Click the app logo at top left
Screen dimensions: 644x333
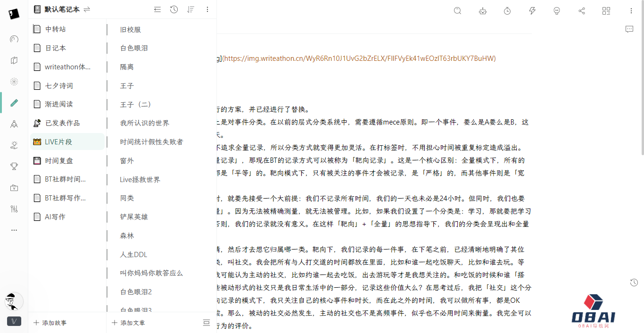point(14,14)
